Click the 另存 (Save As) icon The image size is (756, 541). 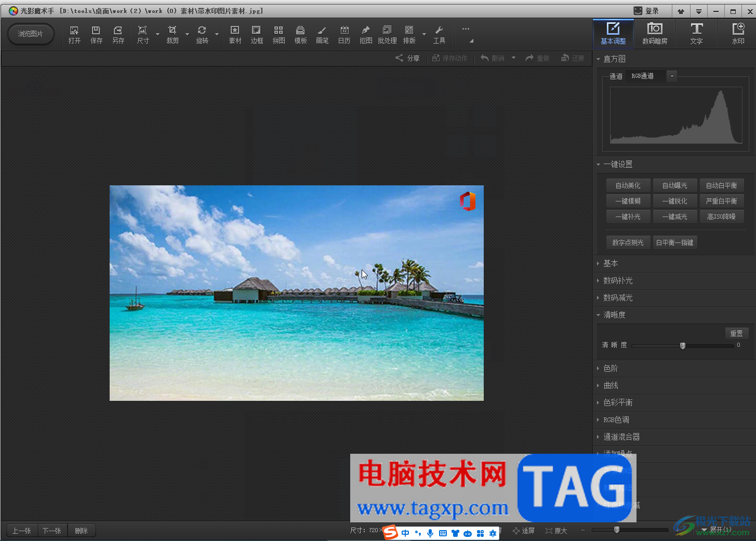tap(118, 35)
